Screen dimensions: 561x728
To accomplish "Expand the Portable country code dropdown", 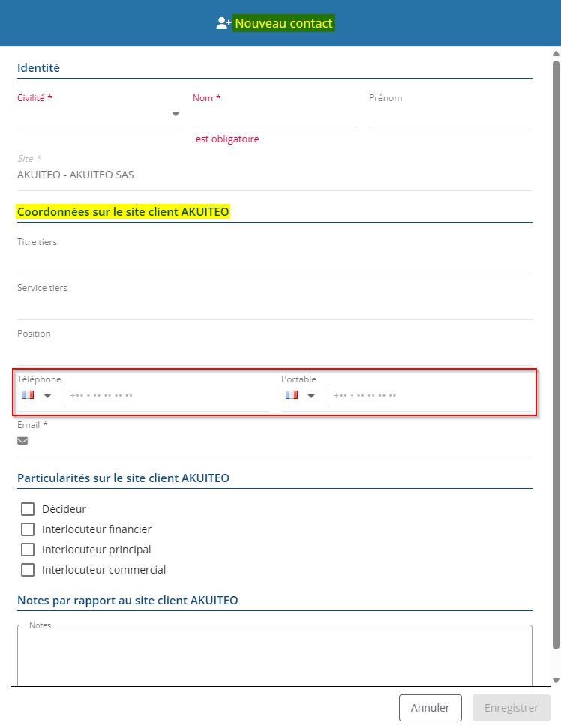I will [x=311, y=396].
